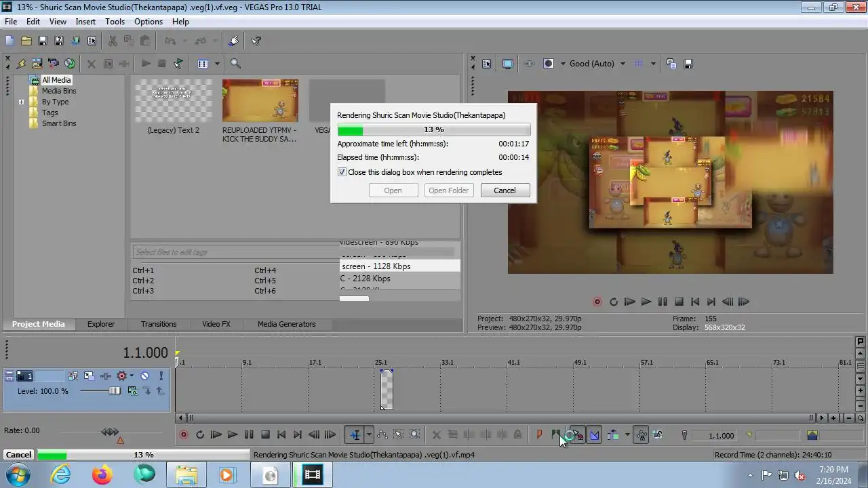Open the Undo history dropdown arrow

(x=184, y=41)
